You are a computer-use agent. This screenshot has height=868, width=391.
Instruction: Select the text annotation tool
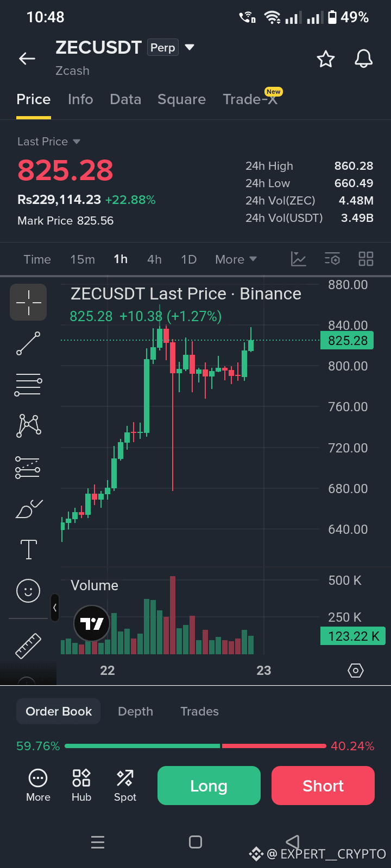coord(28,550)
